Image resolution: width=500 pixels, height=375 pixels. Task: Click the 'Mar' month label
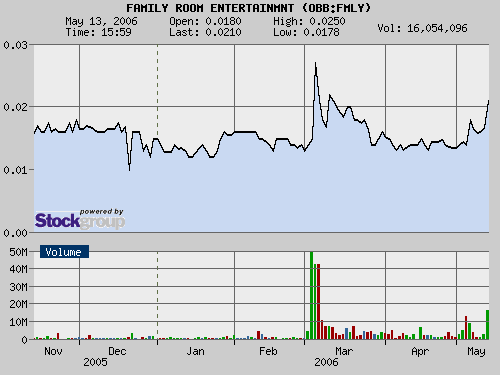click(344, 351)
